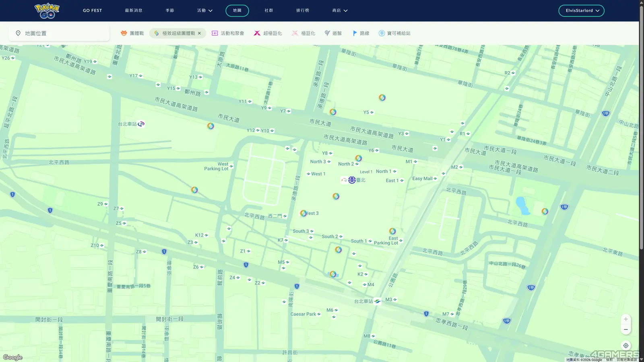Enable the 超極巨化 filter
Viewport: 644px width, 362px height.
pyautogui.click(x=268, y=33)
